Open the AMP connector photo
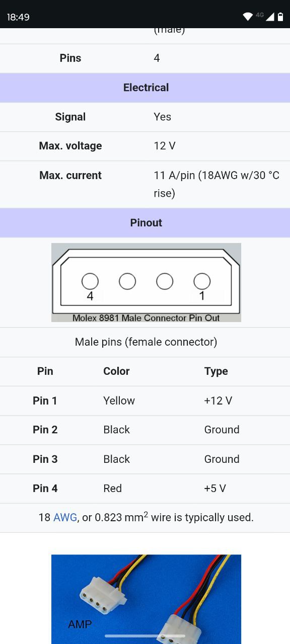Screen dimensions: 290x644 pos(146,599)
